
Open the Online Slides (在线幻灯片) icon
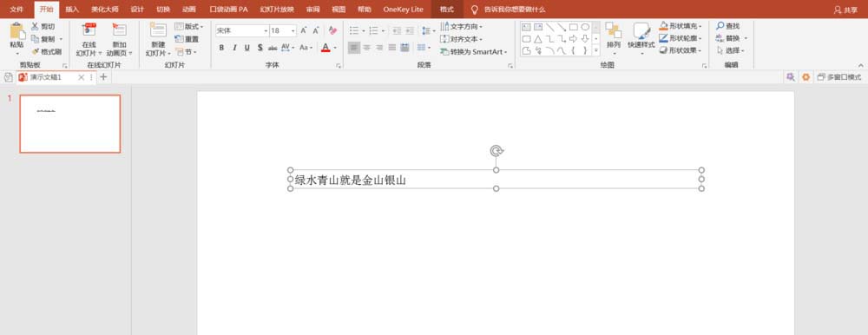click(89, 30)
